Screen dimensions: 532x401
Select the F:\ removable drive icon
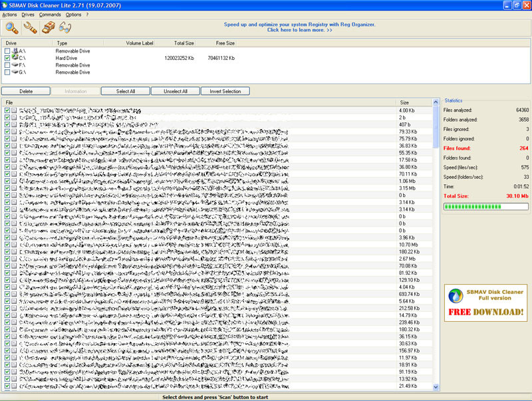[x=15, y=65]
